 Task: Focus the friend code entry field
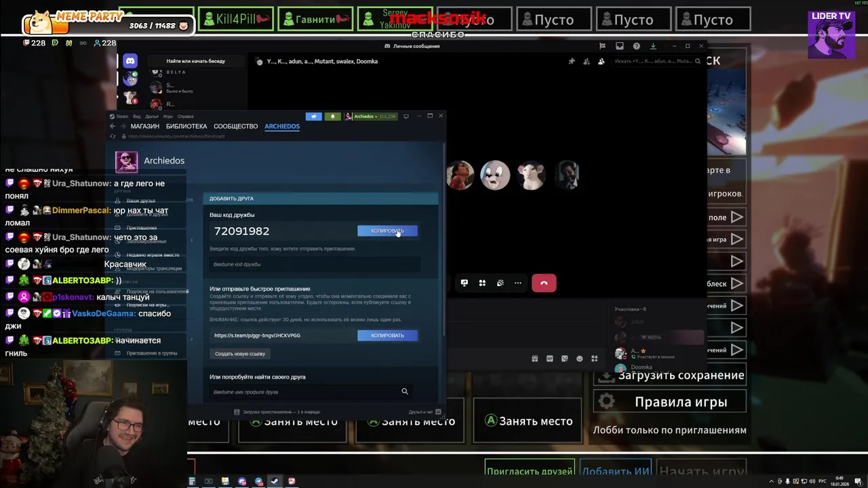[x=315, y=264]
